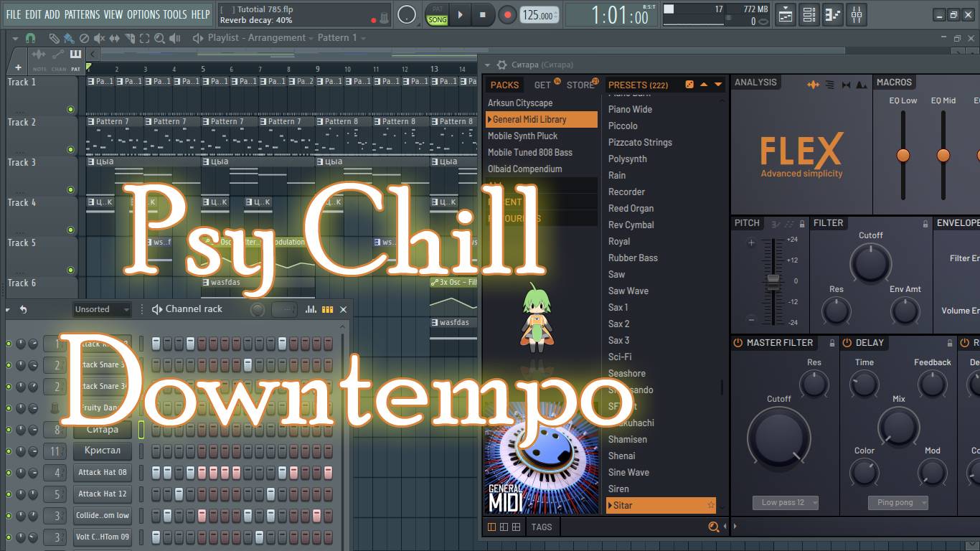This screenshot has height=551, width=980.
Task: Toggle the SONG mode switch
Action: tap(437, 20)
